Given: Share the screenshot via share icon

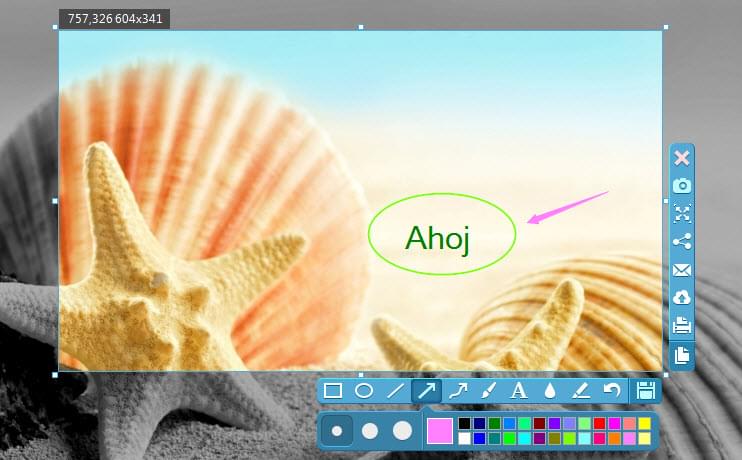Looking at the screenshot, I should 682,241.
